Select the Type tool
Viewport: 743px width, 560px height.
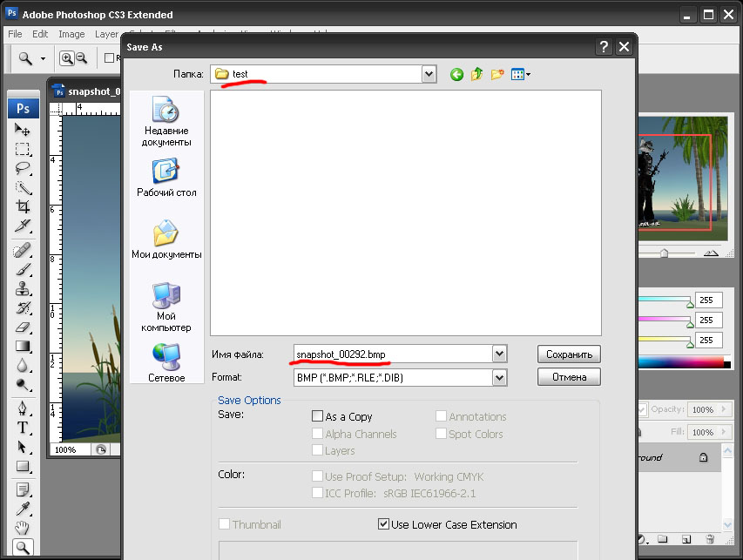(23, 428)
